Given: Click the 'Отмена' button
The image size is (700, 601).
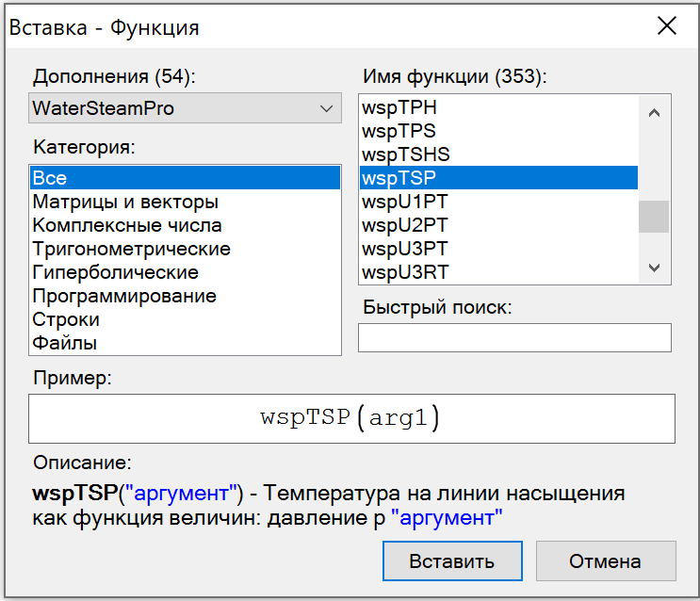Looking at the screenshot, I should (605, 561).
